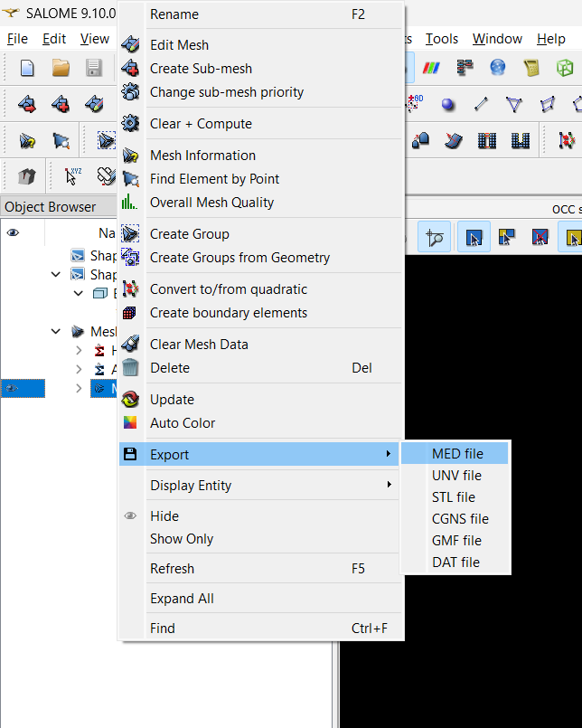
Task: Click the Clear + Compute gear icon
Action: coord(130,124)
